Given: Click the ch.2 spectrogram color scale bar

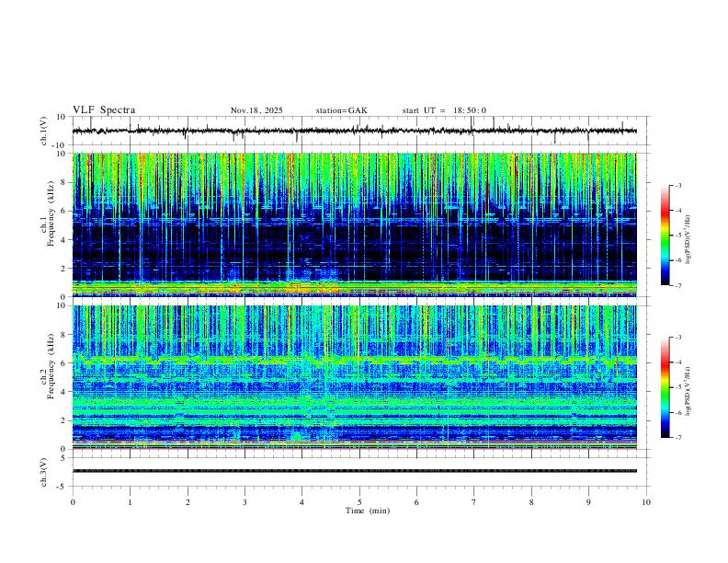Looking at the screenshot, I should (665, 387).
